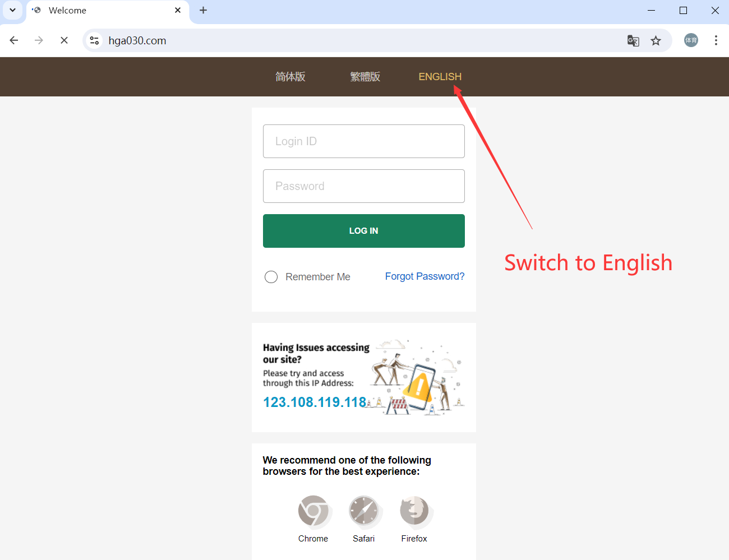The height and width of the screenshot is (560, 729).
Task: Stop loading the page
Action: [x=64, y=40]
